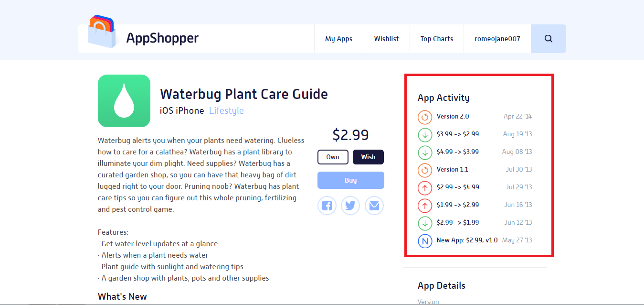Viewport: 644px width, 305px height.
Task: Share the app on Twitter
Action: 350,205
